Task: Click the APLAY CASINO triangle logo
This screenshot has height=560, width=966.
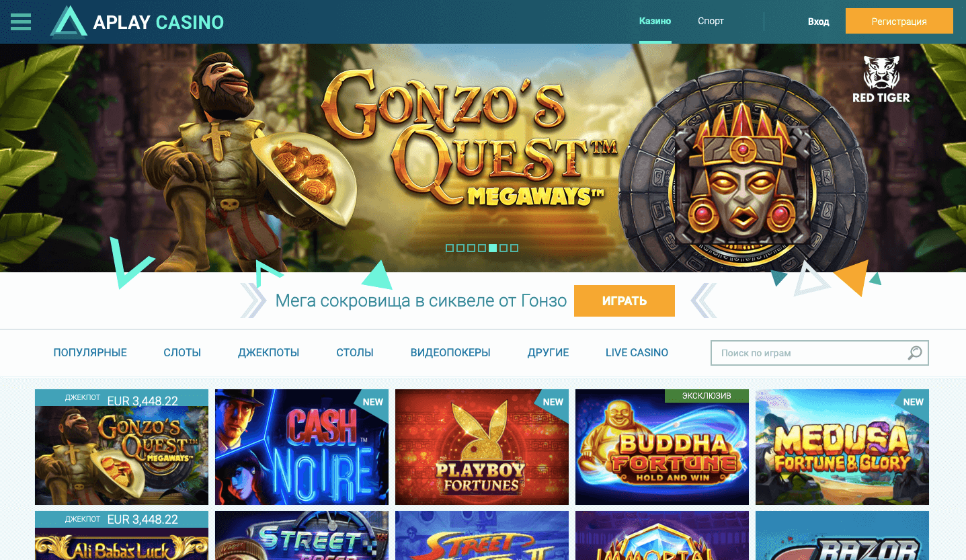Action: [69, 22]
